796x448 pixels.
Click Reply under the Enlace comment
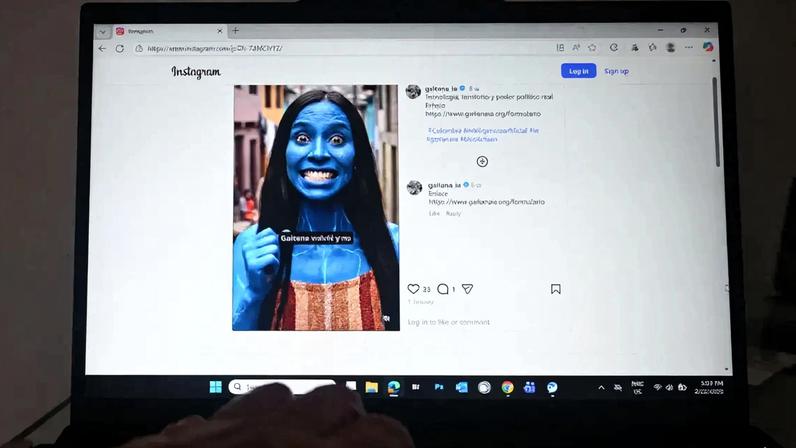(453, 213)
